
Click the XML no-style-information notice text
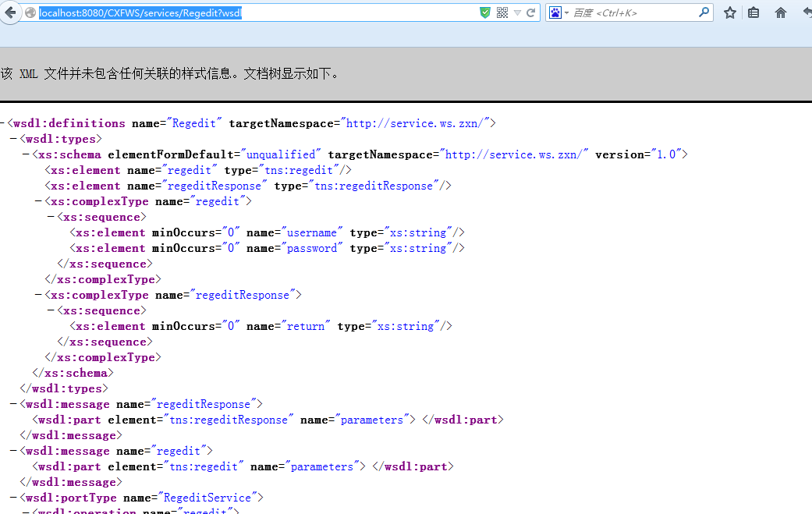(169, 74)
